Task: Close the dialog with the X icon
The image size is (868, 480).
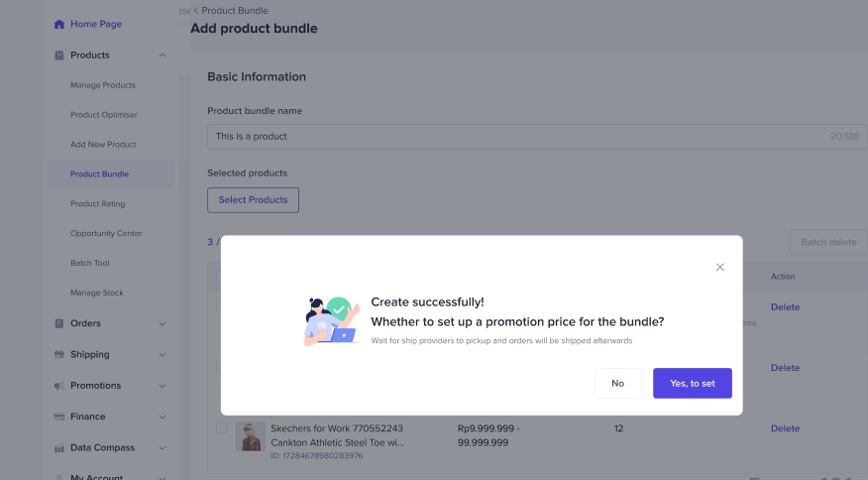Action: [720, 267]
